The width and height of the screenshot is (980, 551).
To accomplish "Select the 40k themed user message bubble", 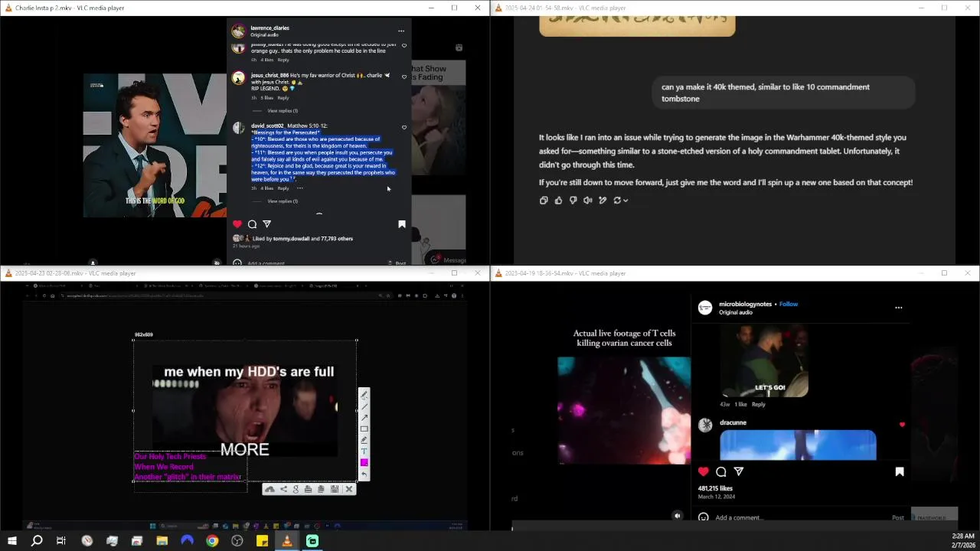I will pyautogui.click(x=783, y=93).
